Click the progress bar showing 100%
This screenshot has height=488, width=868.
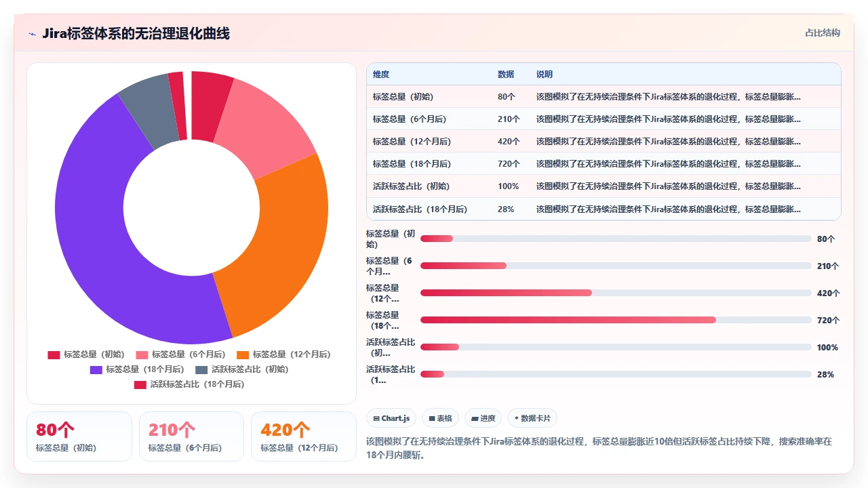click(616, 347)
